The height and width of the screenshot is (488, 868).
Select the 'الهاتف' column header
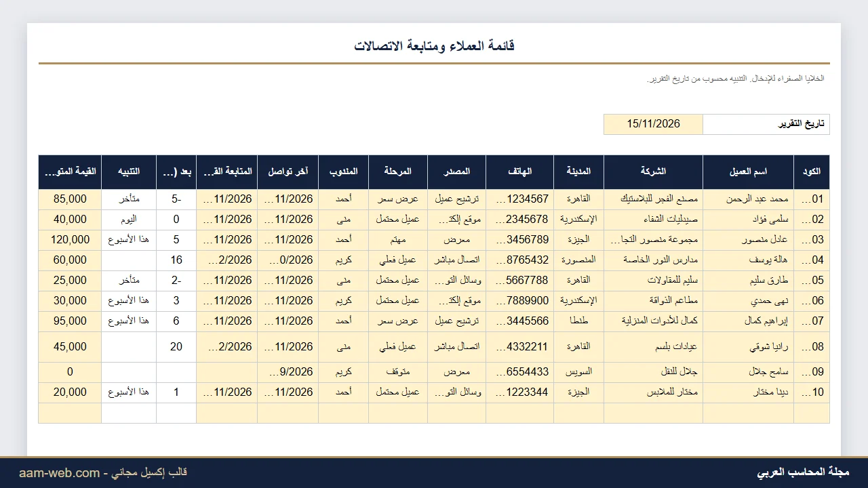coord(520,172)
